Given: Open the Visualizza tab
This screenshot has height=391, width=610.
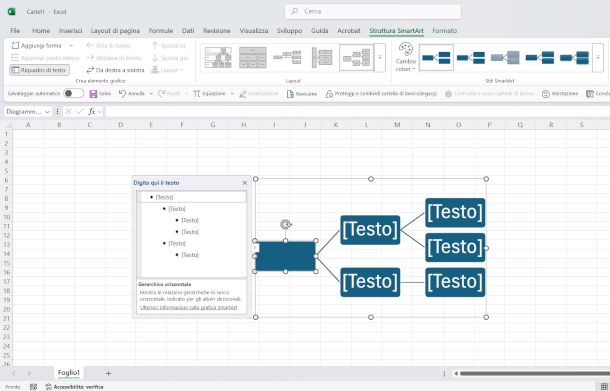Looking at the screenshot, I should pos(254,31).
